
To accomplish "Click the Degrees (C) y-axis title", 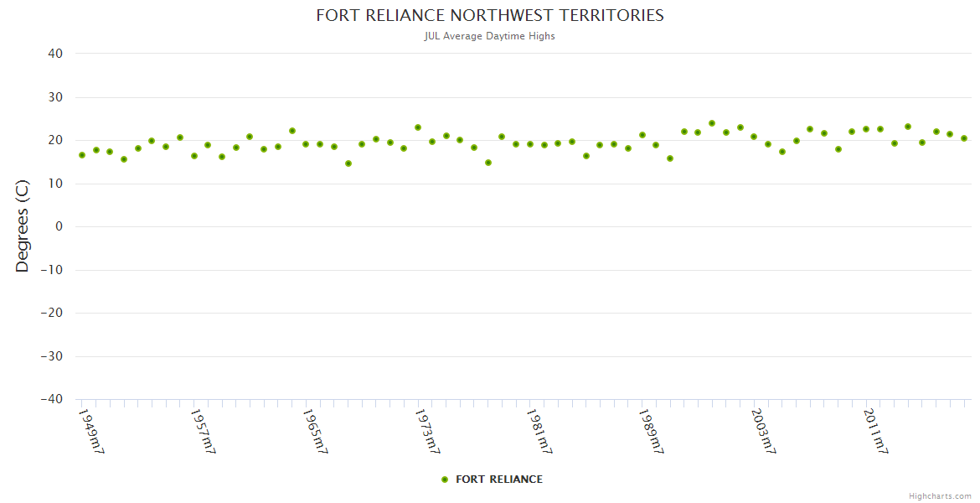I will tap(23, 226).
